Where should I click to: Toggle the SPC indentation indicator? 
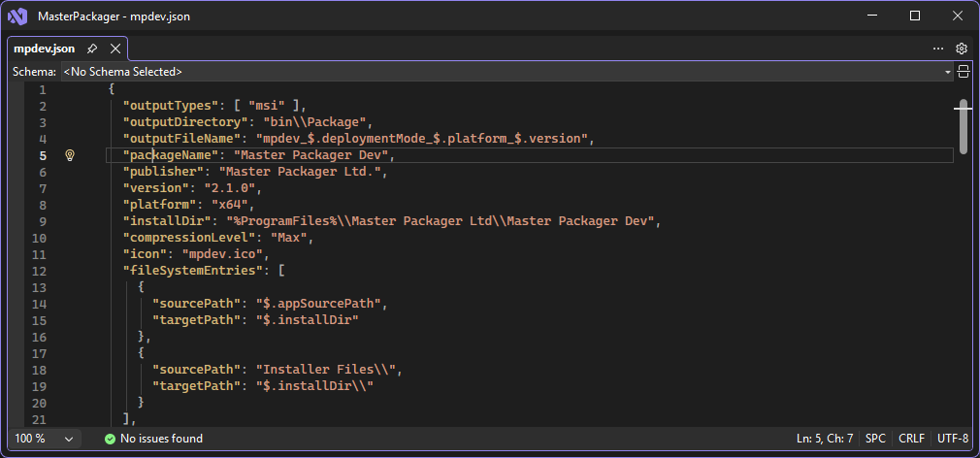875,439
